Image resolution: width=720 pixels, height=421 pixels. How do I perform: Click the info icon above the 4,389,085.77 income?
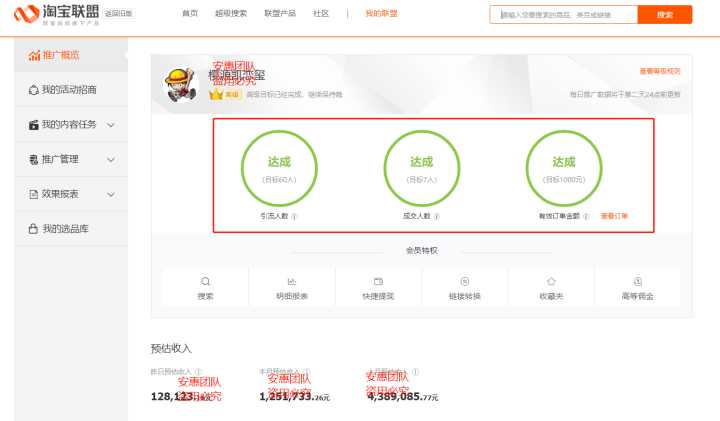[x=415, y=371]
